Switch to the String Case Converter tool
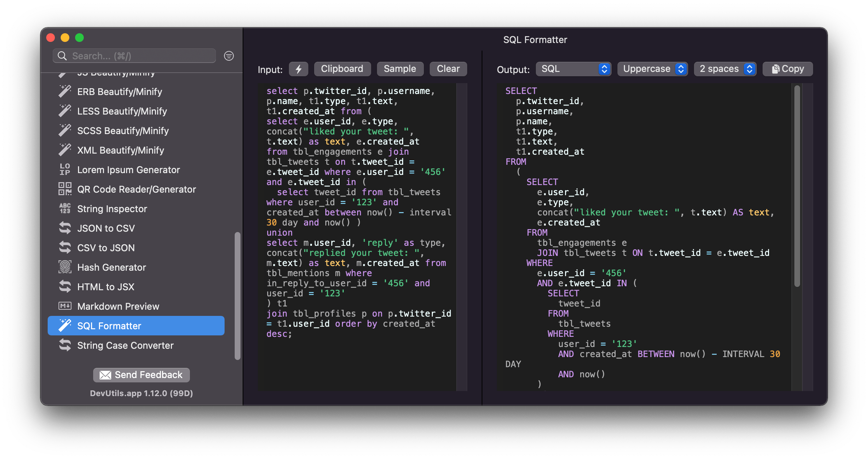The height and width of the screenshot is (459, 868). [125, 345]
